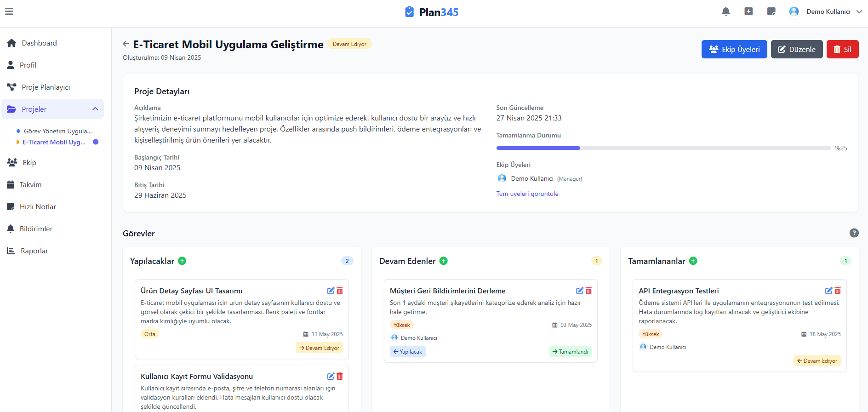Add new task to Tamamlananlar column

[x=693, y=261]
